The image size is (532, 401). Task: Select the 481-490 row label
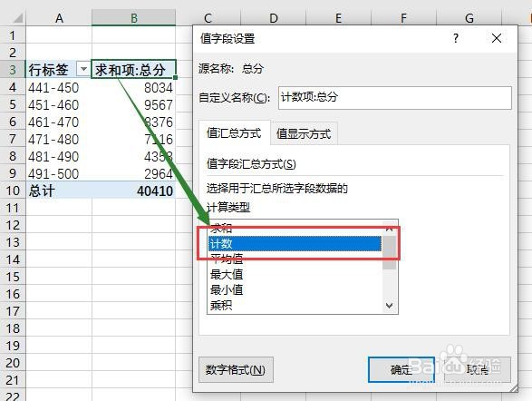click(x=59, y=157)
